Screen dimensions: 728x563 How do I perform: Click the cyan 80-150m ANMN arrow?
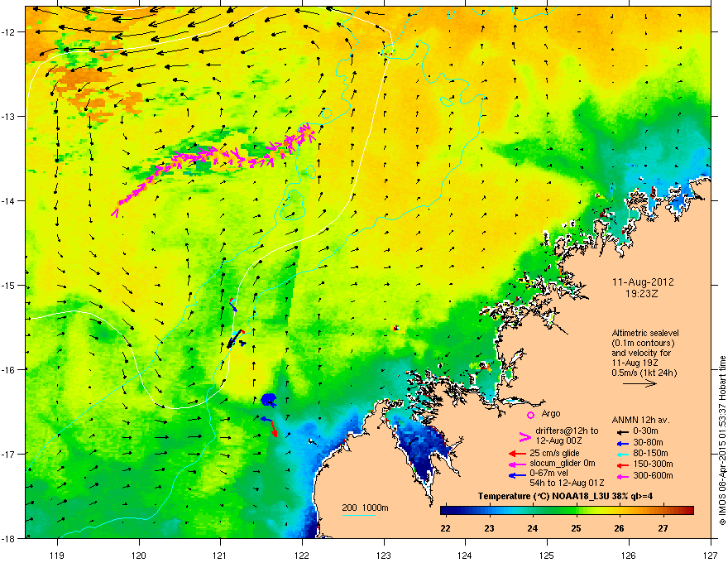coord(623,454)
